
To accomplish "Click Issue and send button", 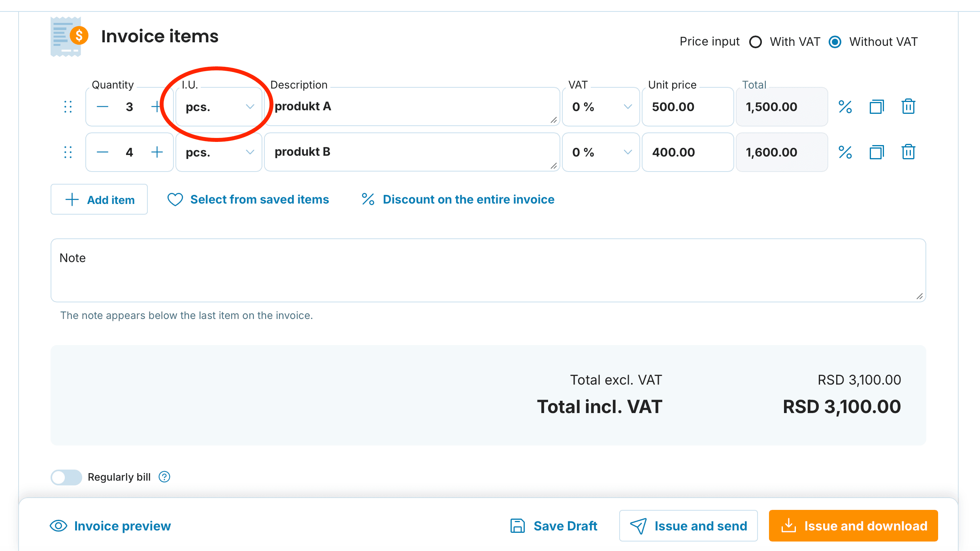I will (688, 526).
